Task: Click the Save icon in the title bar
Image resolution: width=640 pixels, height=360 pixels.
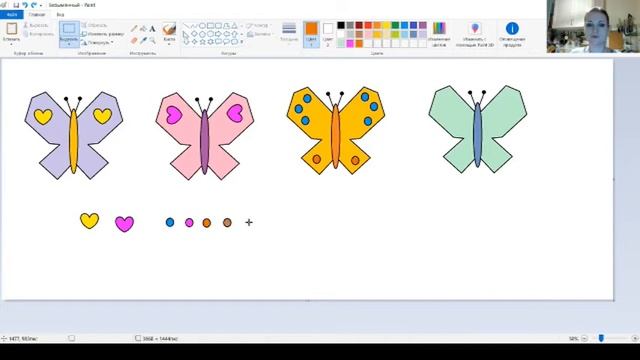Action: pos(16,5)
